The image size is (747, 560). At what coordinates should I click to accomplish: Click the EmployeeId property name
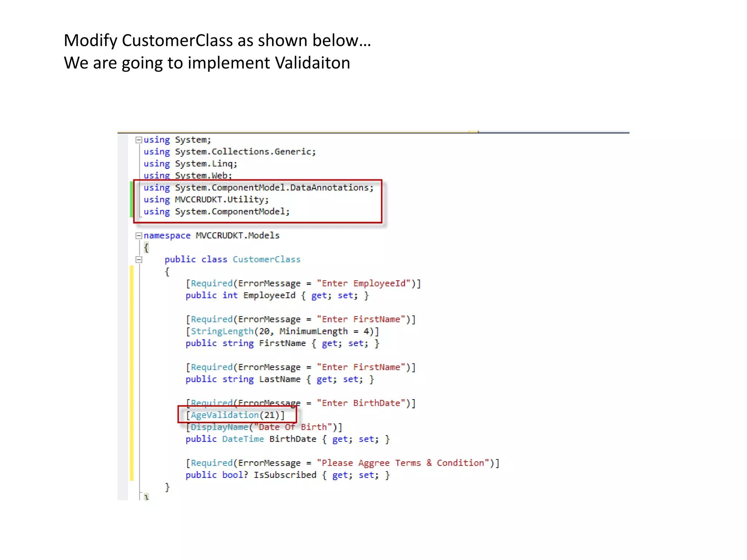[x=269, y=296]
